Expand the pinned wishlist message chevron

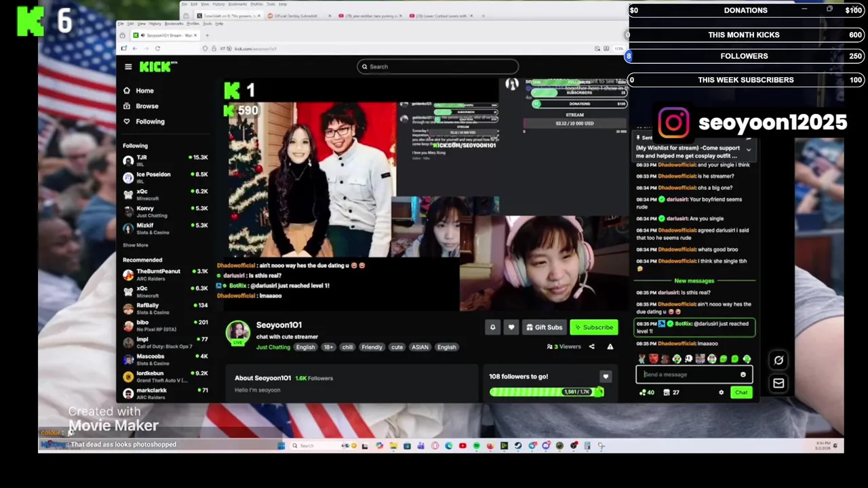tap(749, 150)
